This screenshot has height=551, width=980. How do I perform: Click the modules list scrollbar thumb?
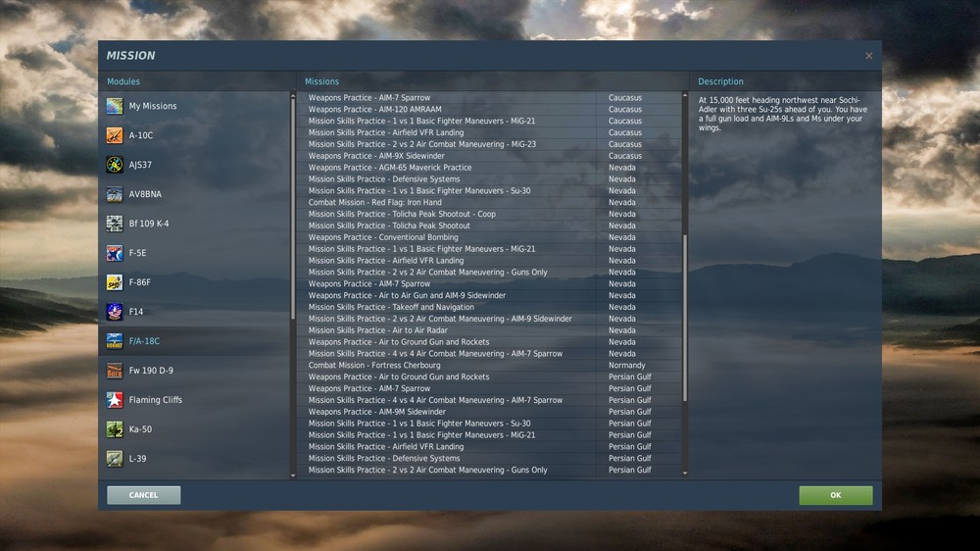point(293,209)
